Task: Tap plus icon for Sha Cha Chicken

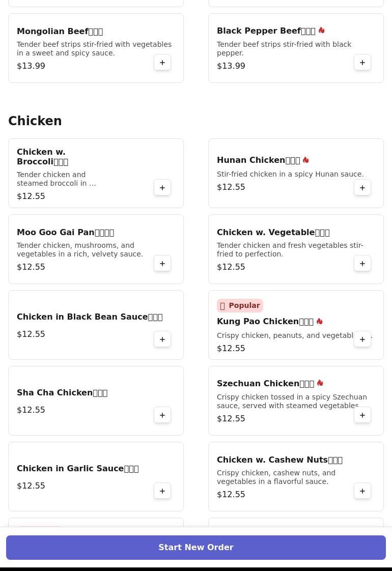Action: pos(162,415)
